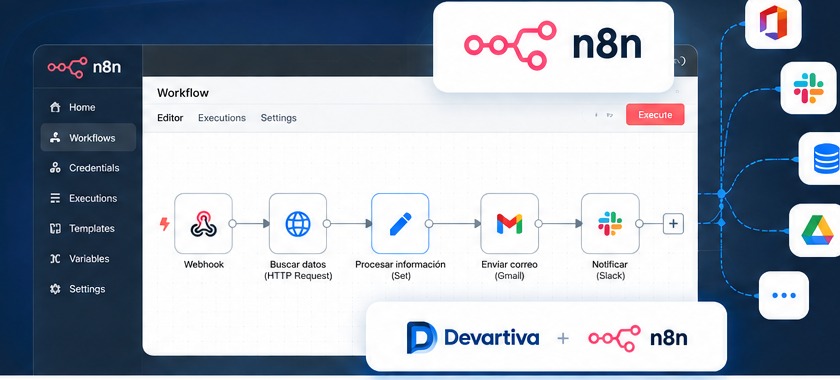Screen dimensions: 840x380
Task: Click the n8n logo beside Devartiva
Action: tap(638, 338)
